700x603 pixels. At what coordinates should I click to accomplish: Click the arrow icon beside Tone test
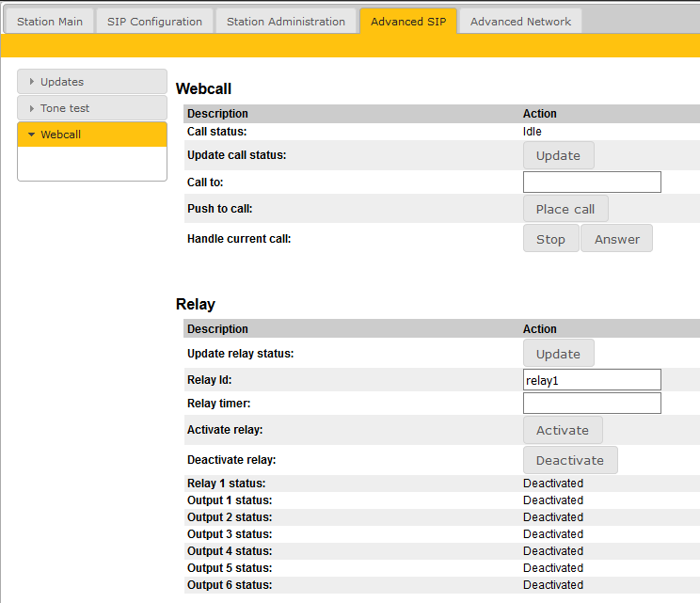pos(32,108)
